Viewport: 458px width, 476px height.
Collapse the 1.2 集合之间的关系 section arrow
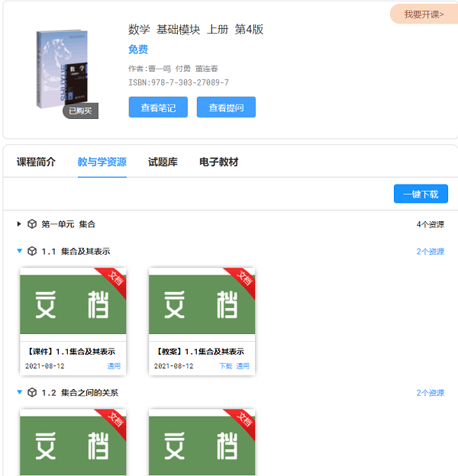point(19,393)
